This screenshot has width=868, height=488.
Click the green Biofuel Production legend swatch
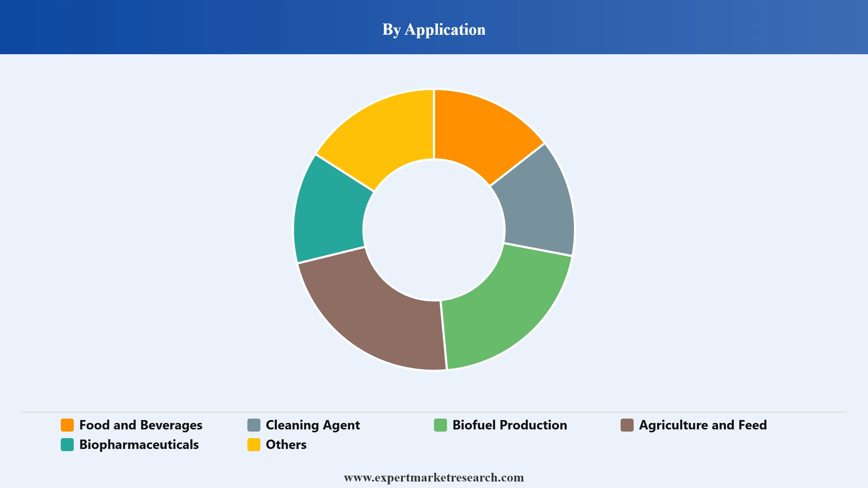441,425
